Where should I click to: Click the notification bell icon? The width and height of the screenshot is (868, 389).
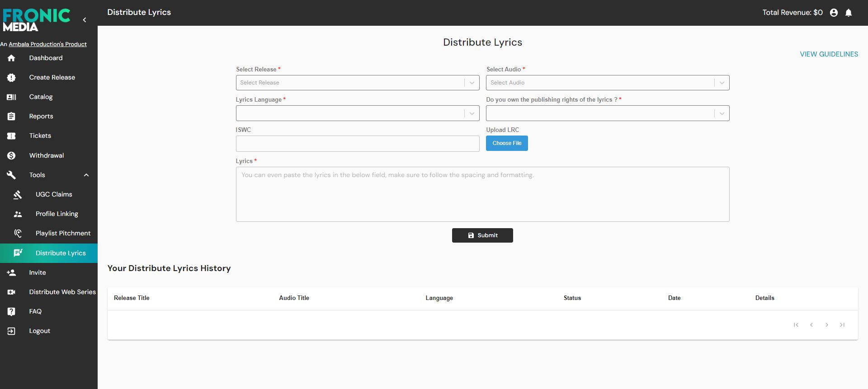point(849,13)
